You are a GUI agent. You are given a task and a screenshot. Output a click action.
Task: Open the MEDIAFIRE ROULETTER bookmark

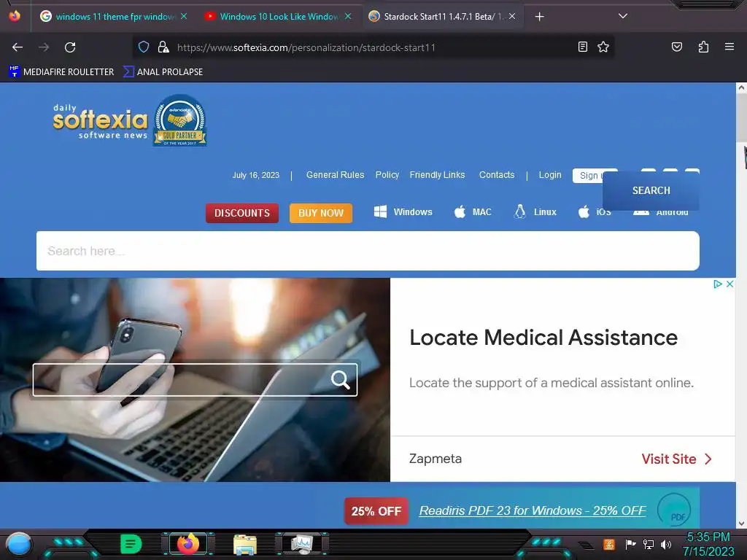[61, 72]
